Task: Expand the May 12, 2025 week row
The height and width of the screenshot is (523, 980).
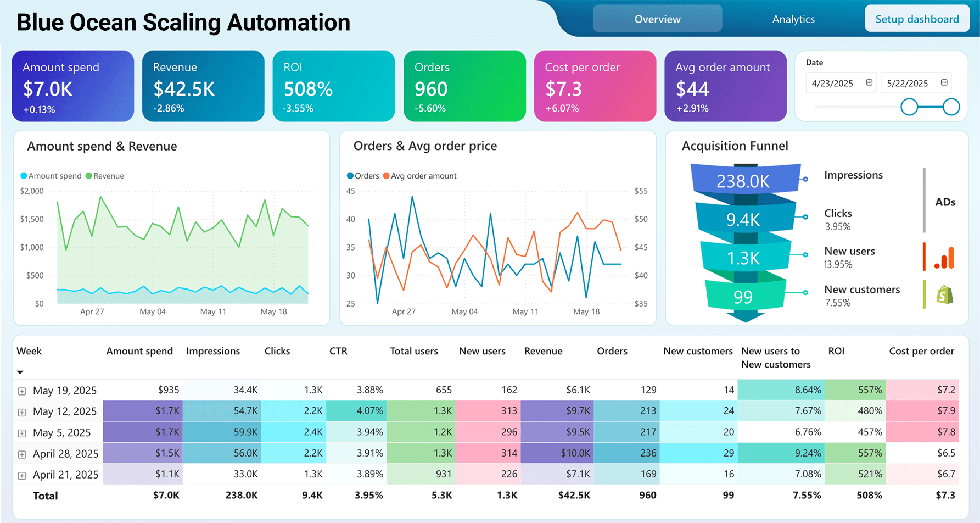Action: coord(22,412)
